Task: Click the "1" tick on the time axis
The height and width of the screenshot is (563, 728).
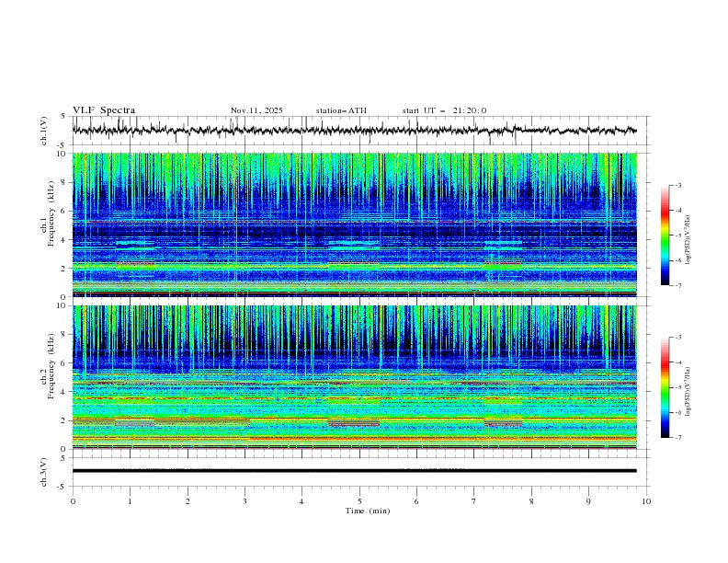Action: pyautogui.click(x=131, y=501)
